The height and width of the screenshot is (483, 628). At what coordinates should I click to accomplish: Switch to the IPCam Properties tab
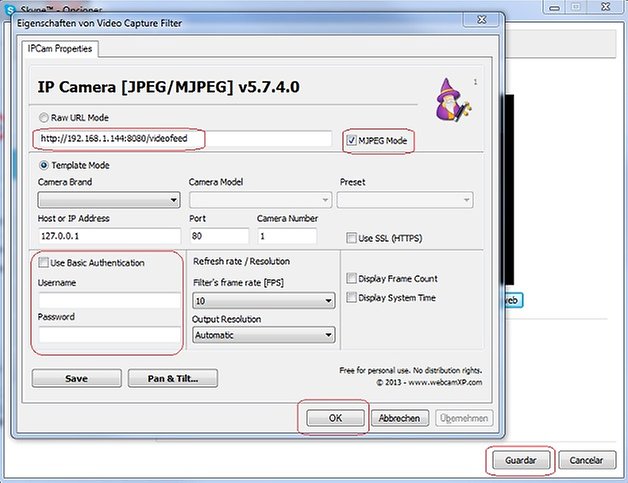(60, 49)
